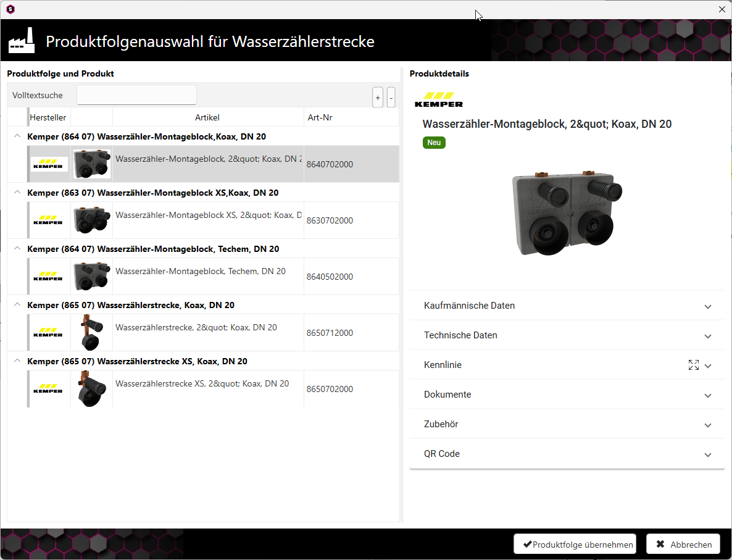
Task: Sort by Hersteller column header
Action: [x=48, y=117]
